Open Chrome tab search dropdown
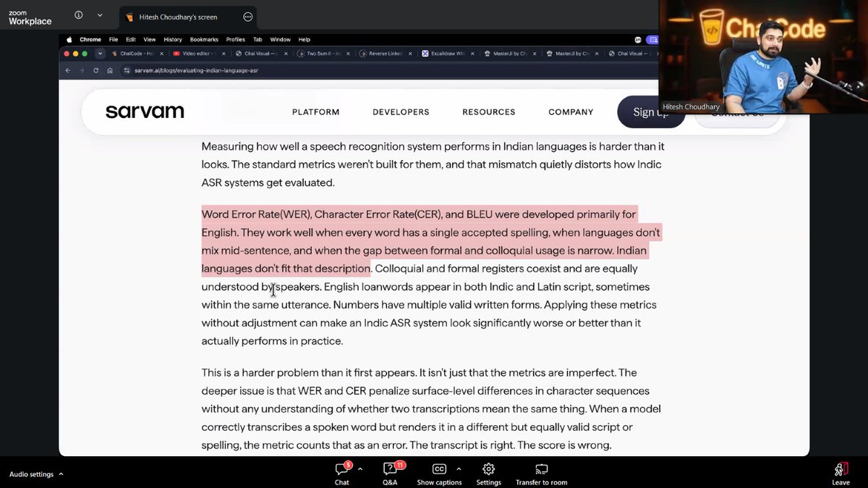The image size is (868, 488). pos(100,54)
